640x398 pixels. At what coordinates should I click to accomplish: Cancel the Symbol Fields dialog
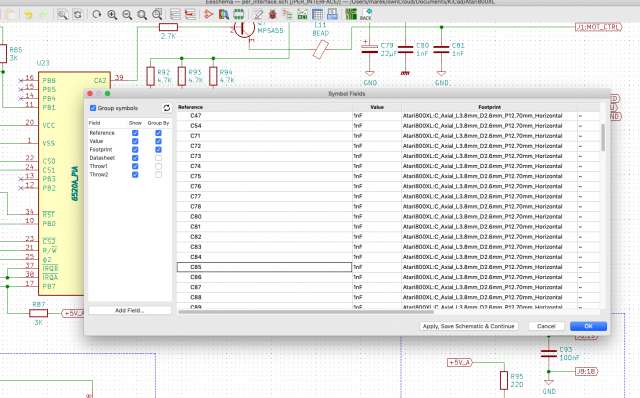[546, 326]
